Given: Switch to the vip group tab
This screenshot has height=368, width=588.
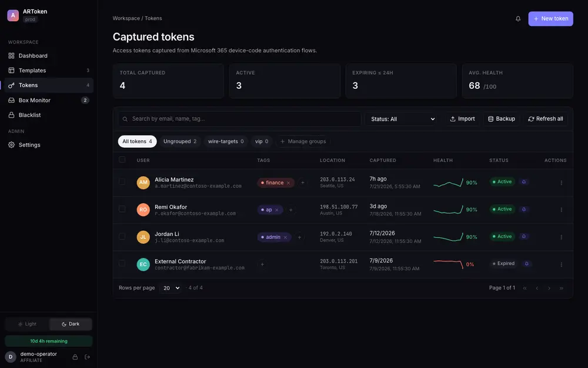Looking at the screenshot, I should point(262,141).
